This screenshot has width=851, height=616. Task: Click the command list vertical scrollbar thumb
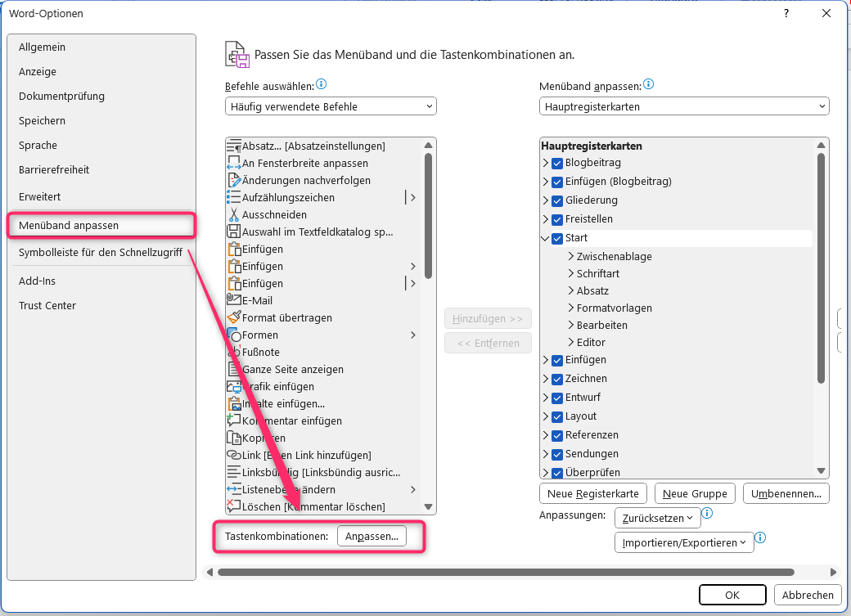pos(428,216)
